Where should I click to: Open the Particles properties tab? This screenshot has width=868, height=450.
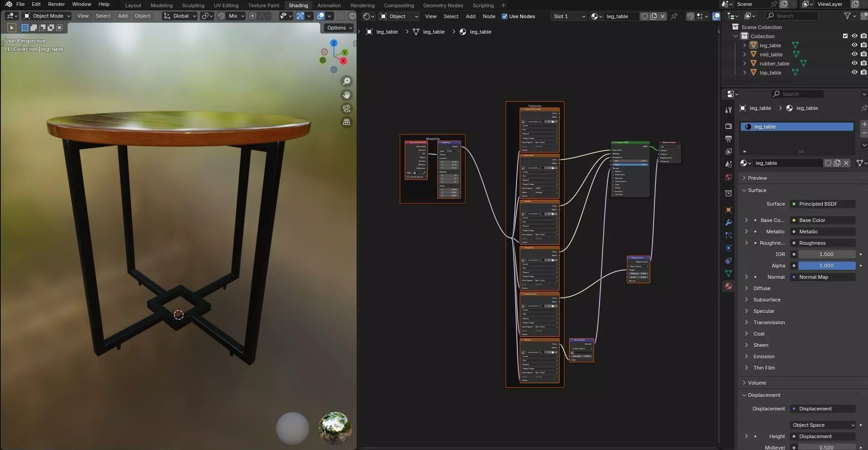pyautogui.click(x=729, y=235)
